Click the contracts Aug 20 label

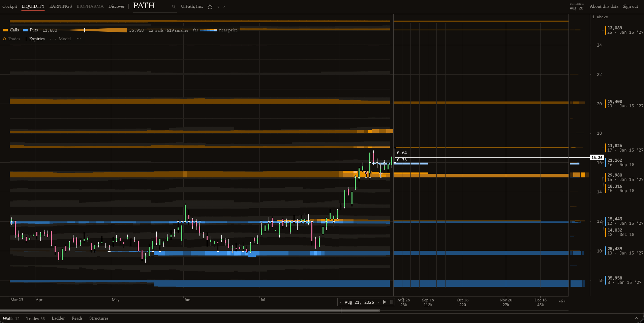click(x=577, y=6)
